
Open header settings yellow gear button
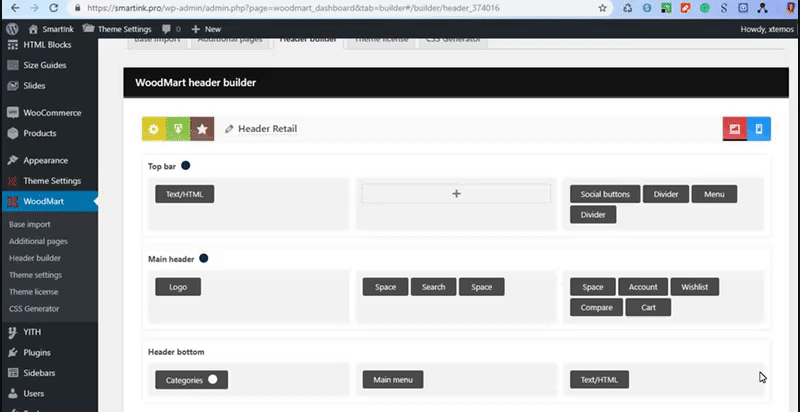(x=154, y=129)
